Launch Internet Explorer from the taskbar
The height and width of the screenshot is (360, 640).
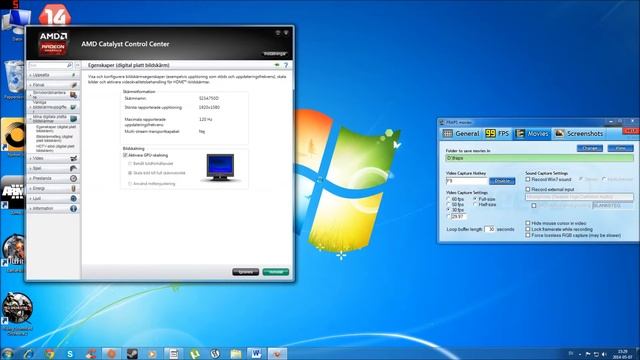click(x=29, y=353)
